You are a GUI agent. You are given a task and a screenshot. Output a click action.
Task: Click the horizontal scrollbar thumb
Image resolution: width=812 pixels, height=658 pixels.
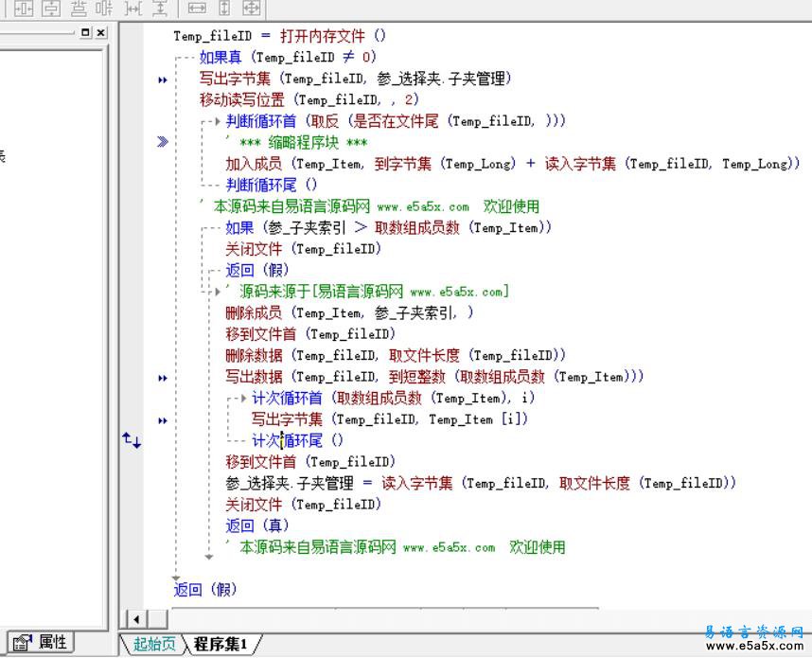point(157,618)
